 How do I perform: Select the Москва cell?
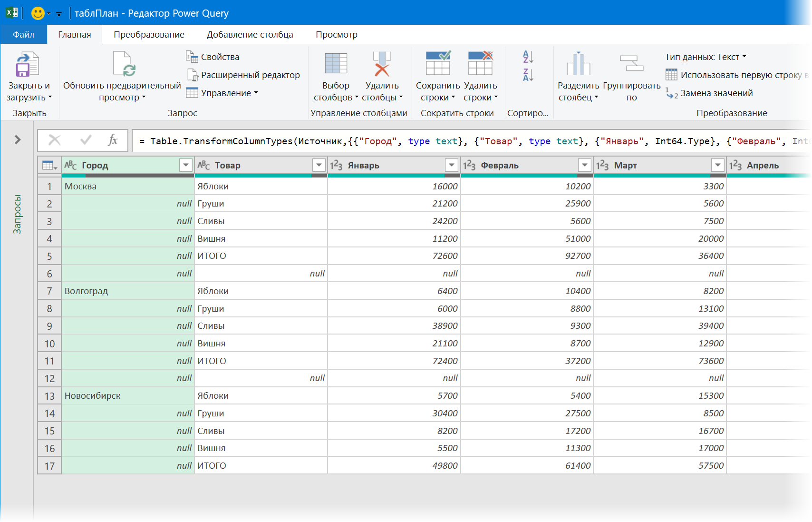coord(128,186)
